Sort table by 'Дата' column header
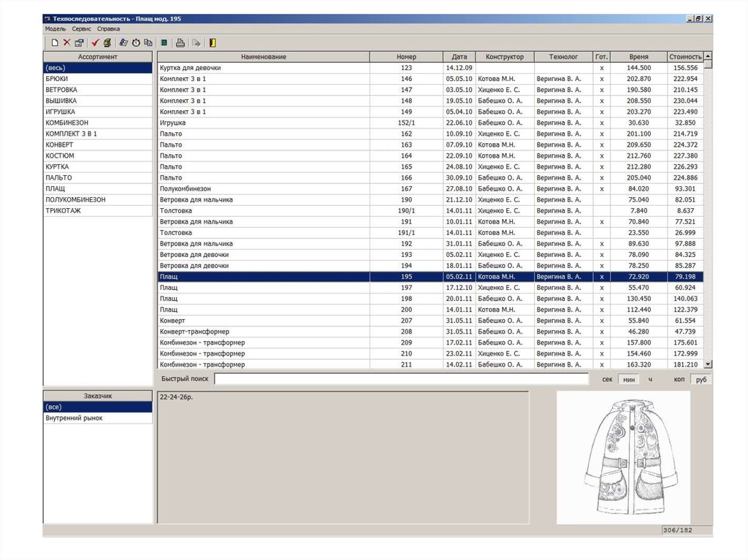748x560 pixels. 459,57
